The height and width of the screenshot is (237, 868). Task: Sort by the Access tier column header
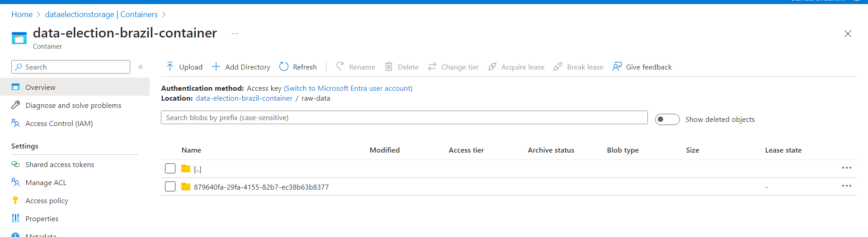(466, 150)
